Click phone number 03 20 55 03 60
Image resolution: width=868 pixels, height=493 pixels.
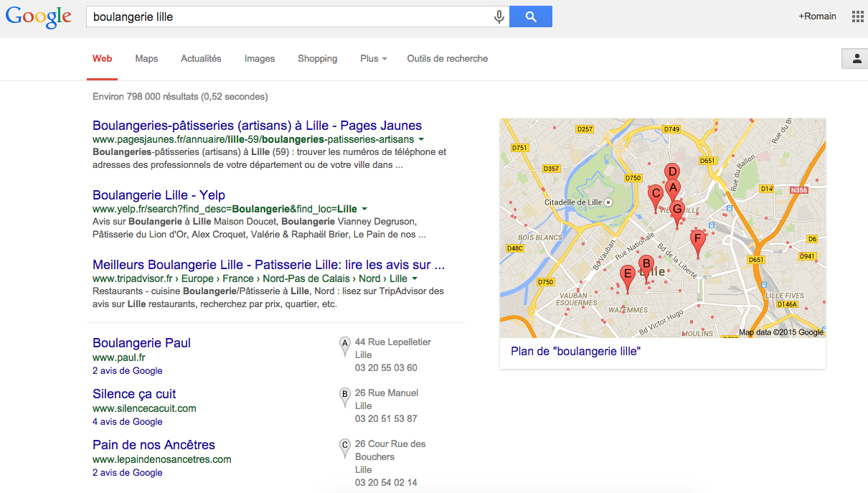coord(386,368)
